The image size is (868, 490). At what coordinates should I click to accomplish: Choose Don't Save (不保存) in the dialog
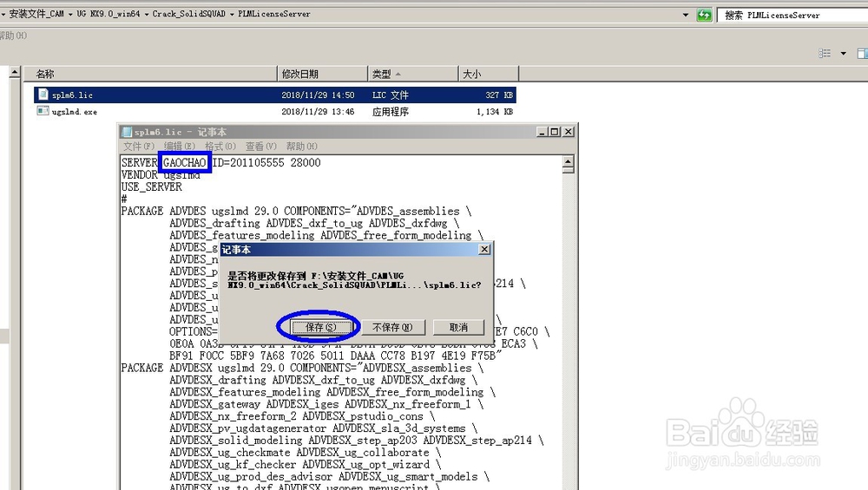[x=392, y=328]
